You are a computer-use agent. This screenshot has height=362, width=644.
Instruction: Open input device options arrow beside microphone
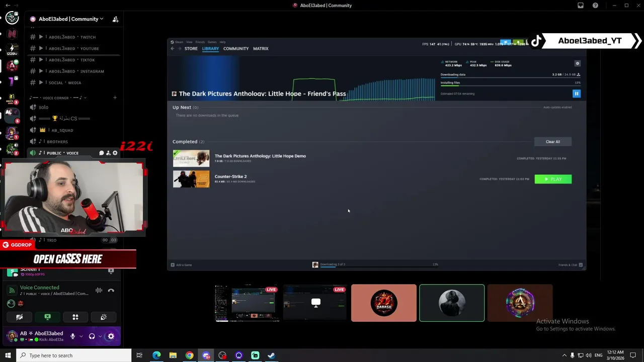tap(80, 336)
